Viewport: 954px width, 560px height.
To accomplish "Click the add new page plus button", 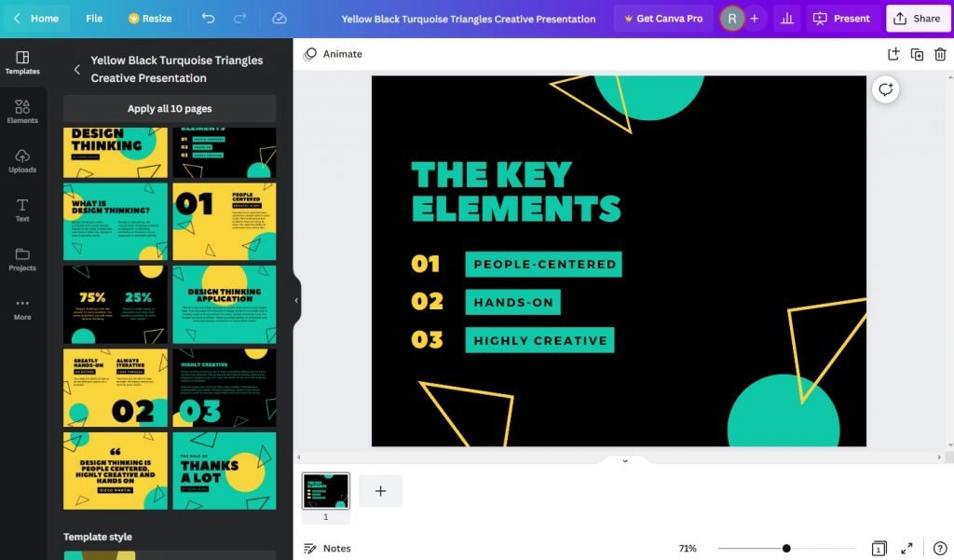I will coord(380,491).
